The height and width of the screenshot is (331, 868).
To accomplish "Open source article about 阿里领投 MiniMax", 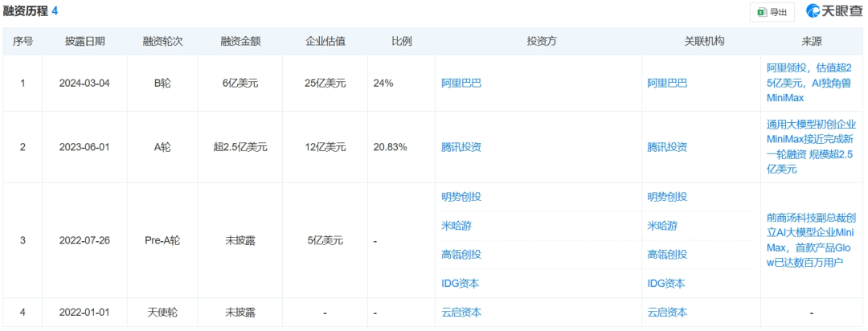I will [x=811, y=83].
